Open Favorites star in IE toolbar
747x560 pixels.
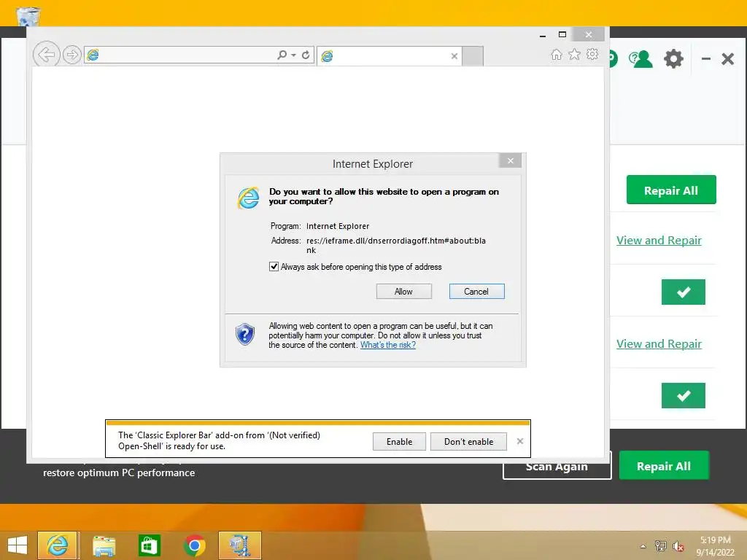click(575, 54)
